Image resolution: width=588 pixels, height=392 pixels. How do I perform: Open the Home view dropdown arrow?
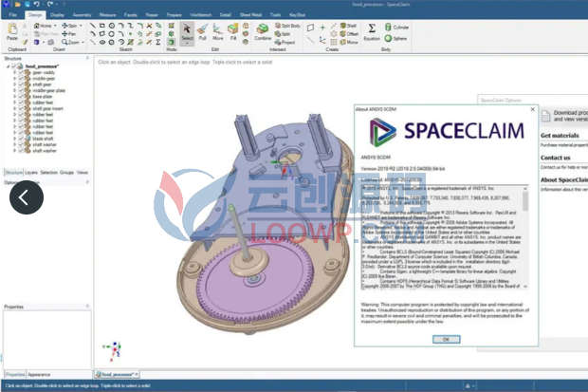(55, 26)
